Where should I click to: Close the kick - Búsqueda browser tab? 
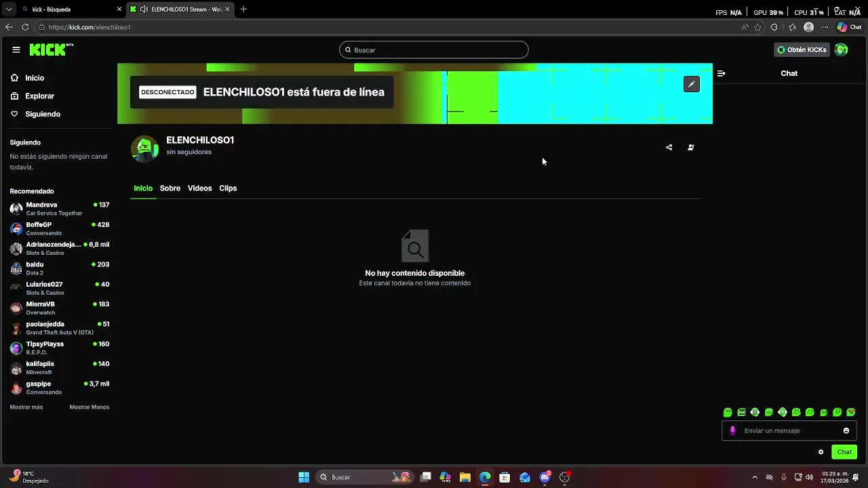119,9
